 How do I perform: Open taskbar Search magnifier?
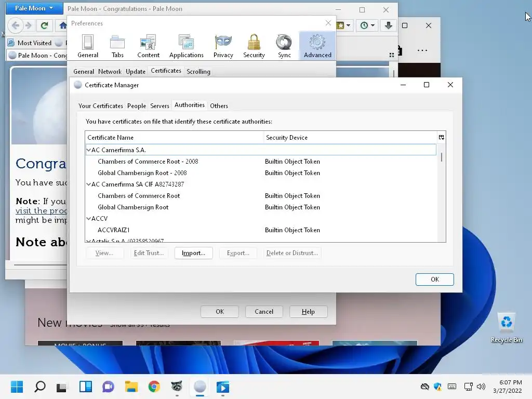(39, 387)
